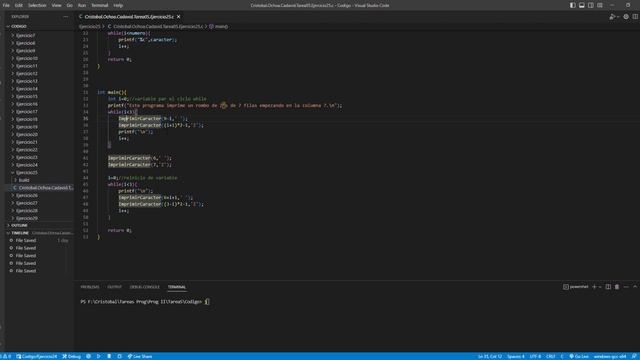Click the run/debug C file icon
This screenshot has width=640, height=360.
pyautogui.click(x=612, y=17)
